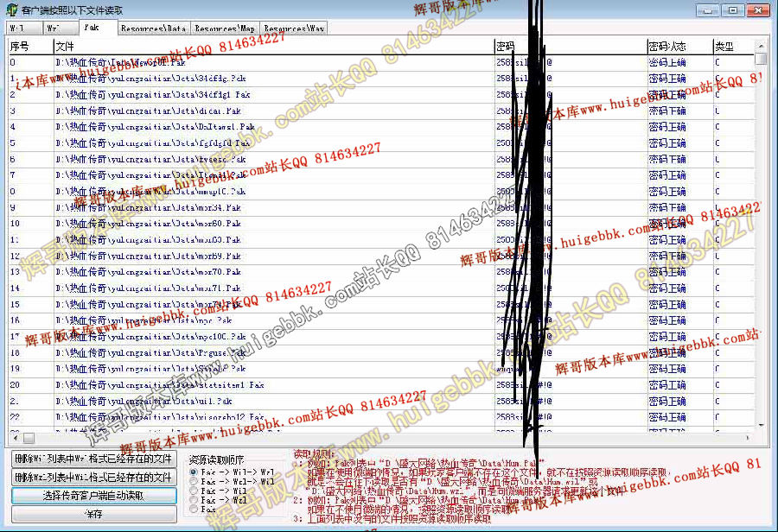This screenshot has height=532, width=778.
Task: Click sequence number 19 in the 序号 column
Action: (15, 369)
